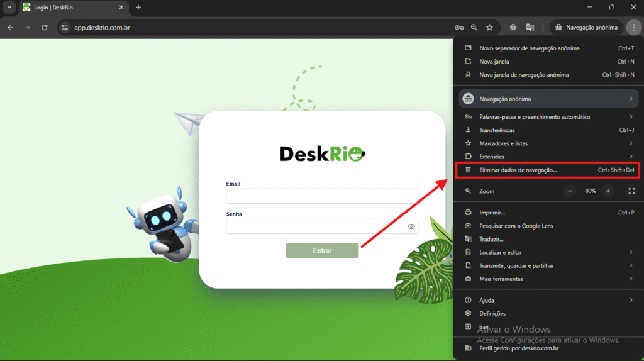Expand the Extensões submenu
Viewport: 644px width, 361px height.
coord(548,157)
